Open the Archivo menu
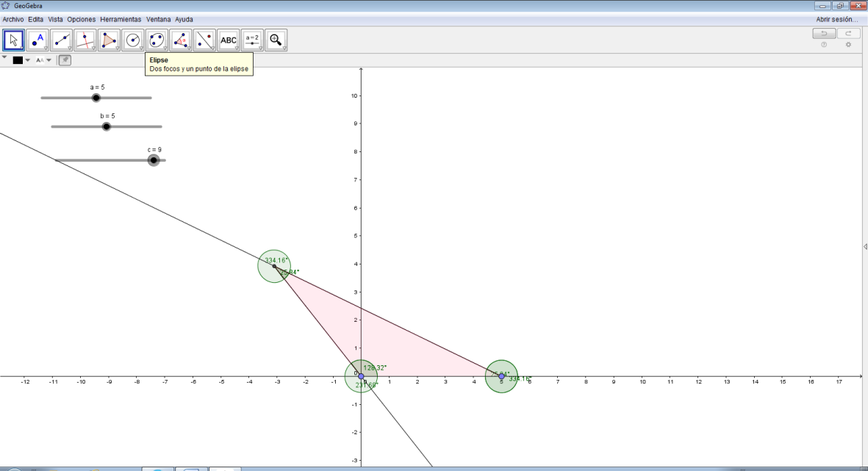 (x=13, y=19)
